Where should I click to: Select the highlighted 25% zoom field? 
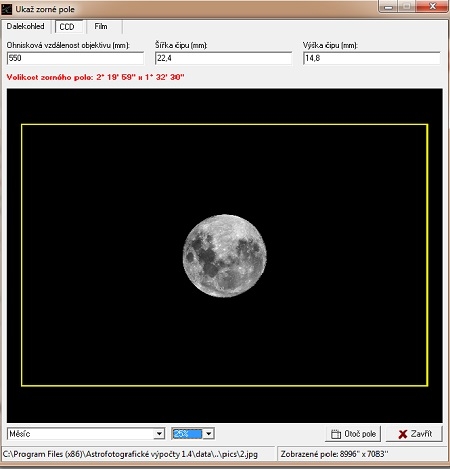[x=187, y=434]
